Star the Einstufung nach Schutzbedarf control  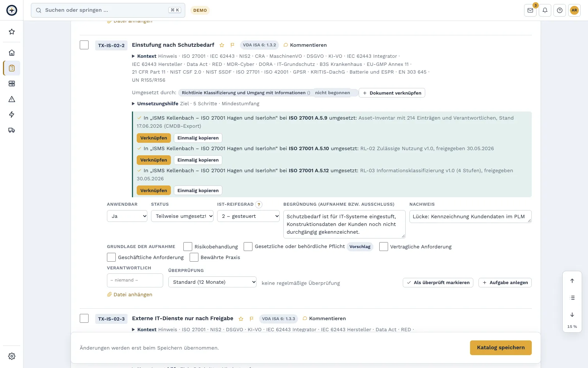(x=222, y=45)
